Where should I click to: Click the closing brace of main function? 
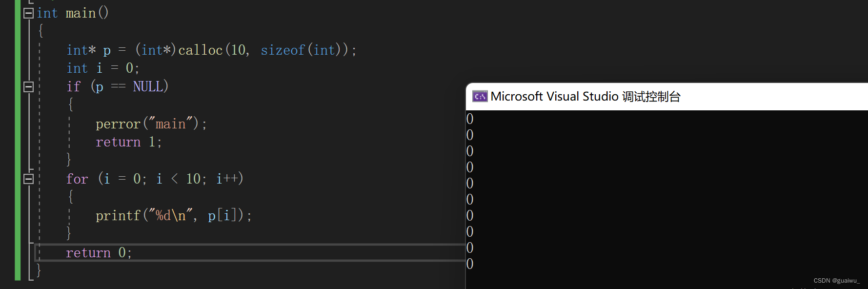[39, 270]
